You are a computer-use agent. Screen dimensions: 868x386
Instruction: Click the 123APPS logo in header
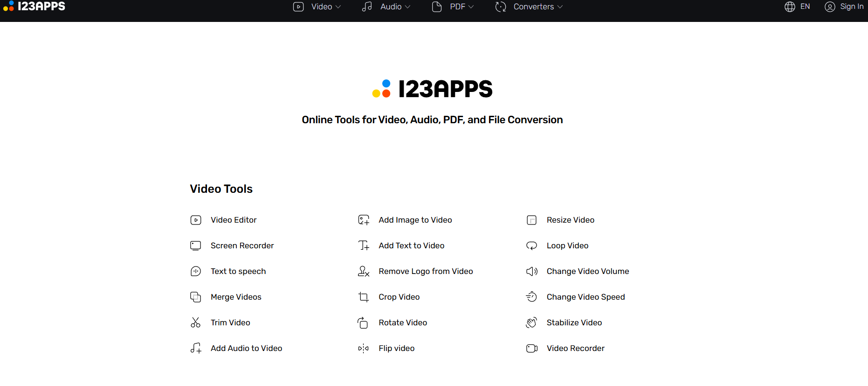[34, 6]
